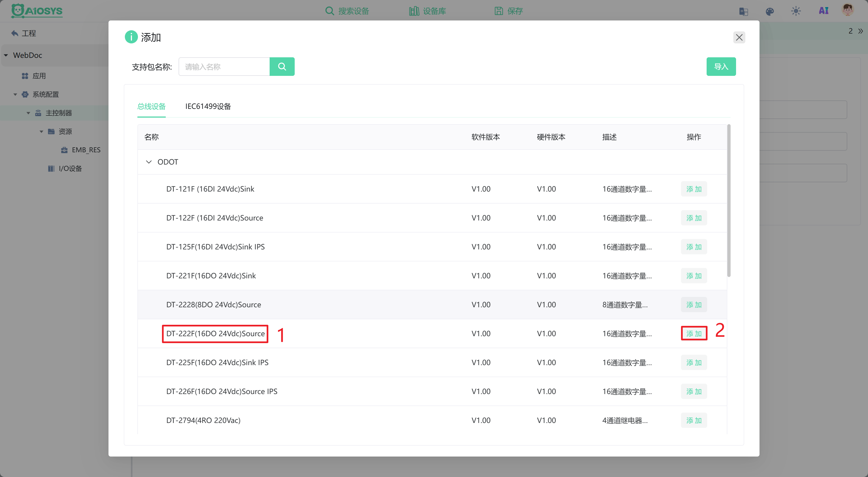Click the 导入 import button
This screenshot has width=868, height=477.
pos(721,67)
